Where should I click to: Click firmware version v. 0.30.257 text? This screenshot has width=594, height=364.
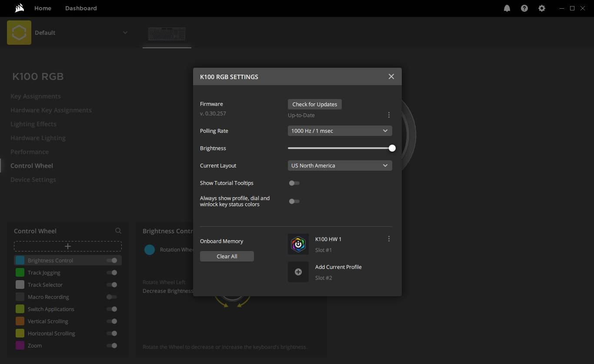[213, 113]
